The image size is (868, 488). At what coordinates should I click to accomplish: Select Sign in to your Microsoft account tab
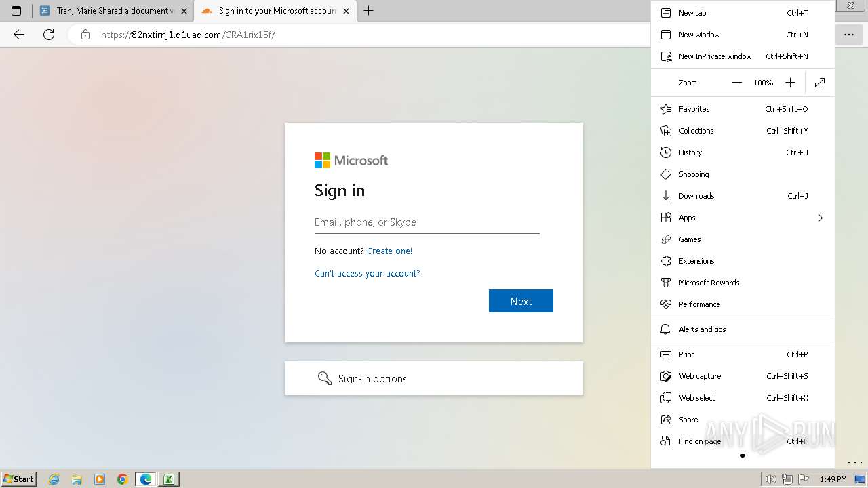click(275, 11)
